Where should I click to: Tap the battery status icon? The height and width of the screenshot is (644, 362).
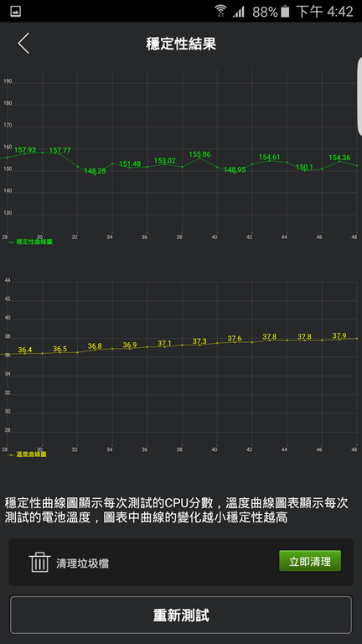[285, 12]
